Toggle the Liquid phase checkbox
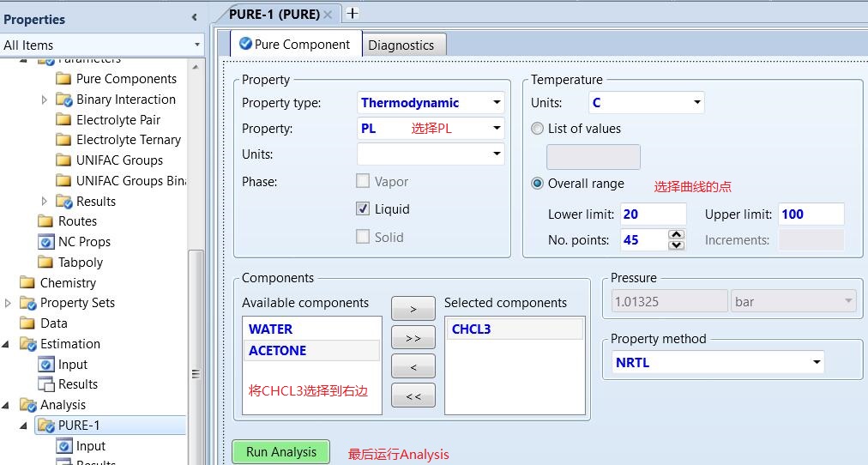The width and height of the screenshot is (868, 465). pos(363,209)
